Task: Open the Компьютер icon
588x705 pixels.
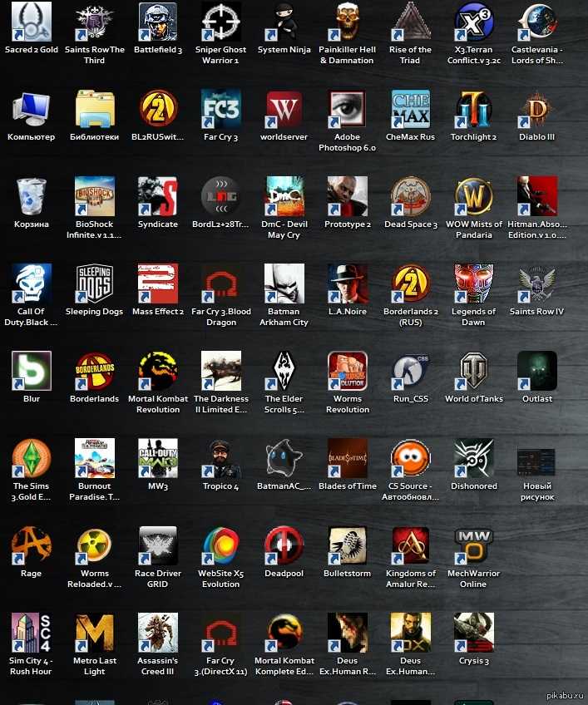Action: coord(32,109)
